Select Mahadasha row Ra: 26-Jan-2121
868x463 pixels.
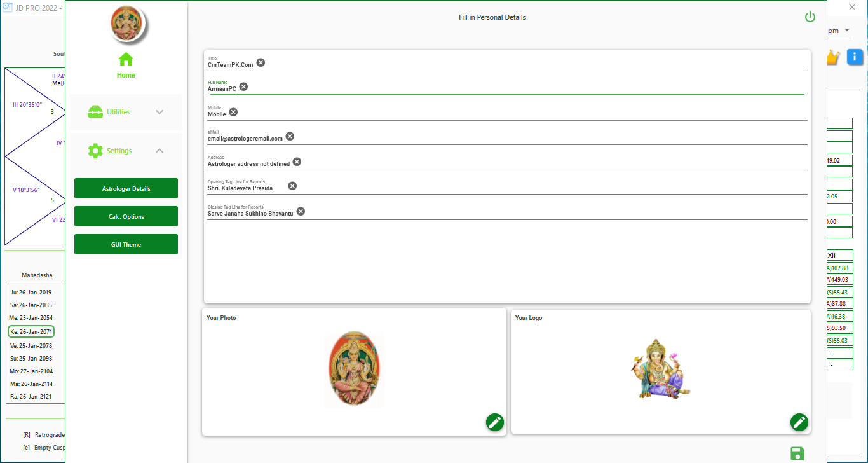point(31,397)
